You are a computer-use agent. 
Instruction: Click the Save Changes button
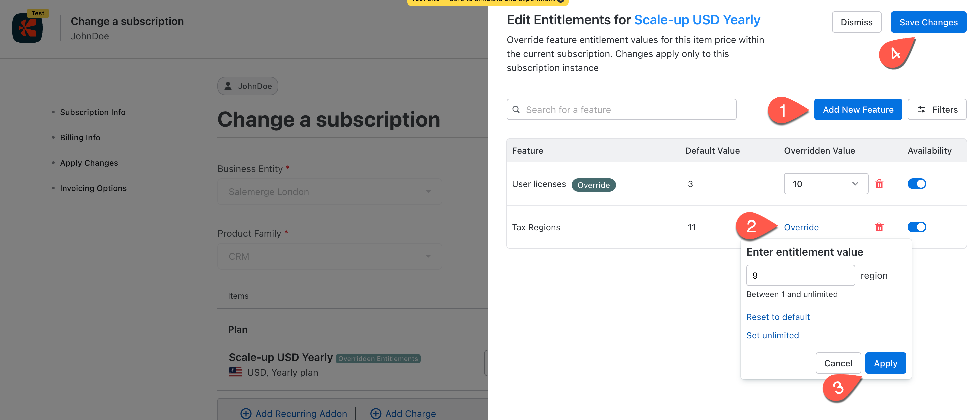click(928, 22)
